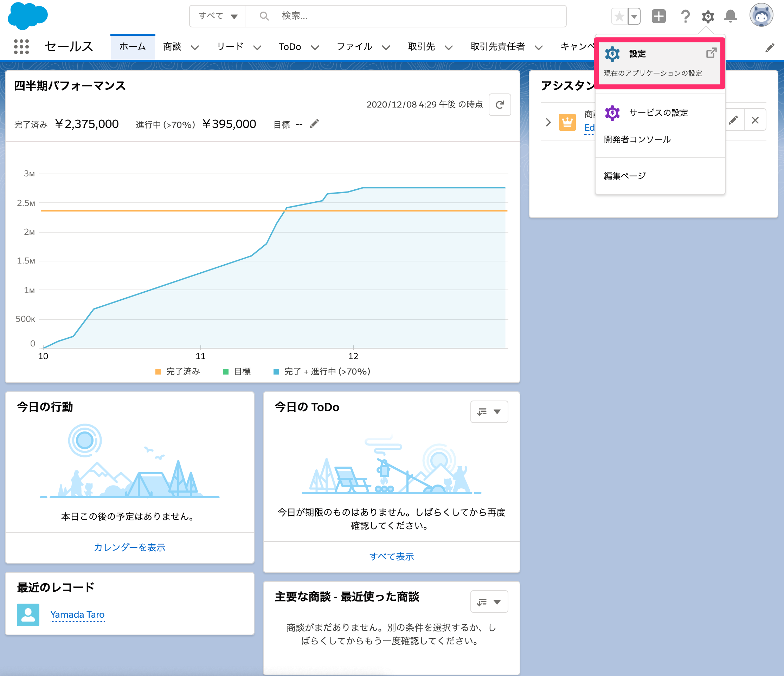This screenshot has width=784, height=676.
Task: Expand the 取引先 tab chevron menu
Action: pos(448,48)
